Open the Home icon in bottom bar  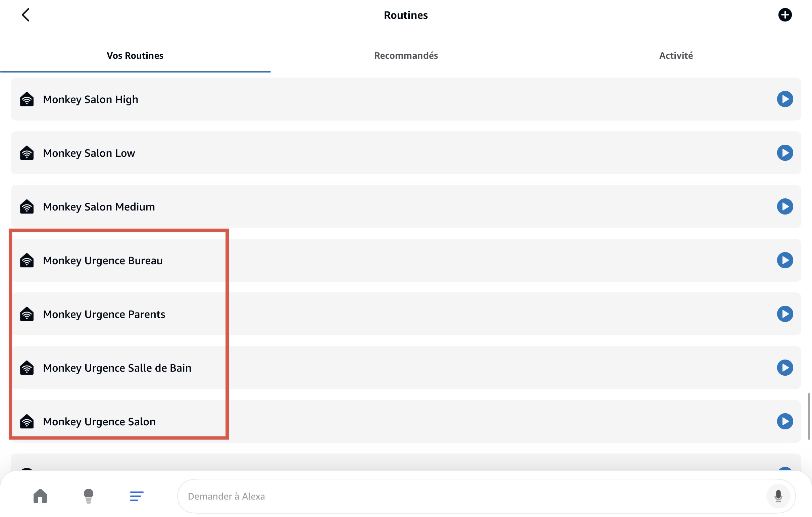(x=40, y=496)
